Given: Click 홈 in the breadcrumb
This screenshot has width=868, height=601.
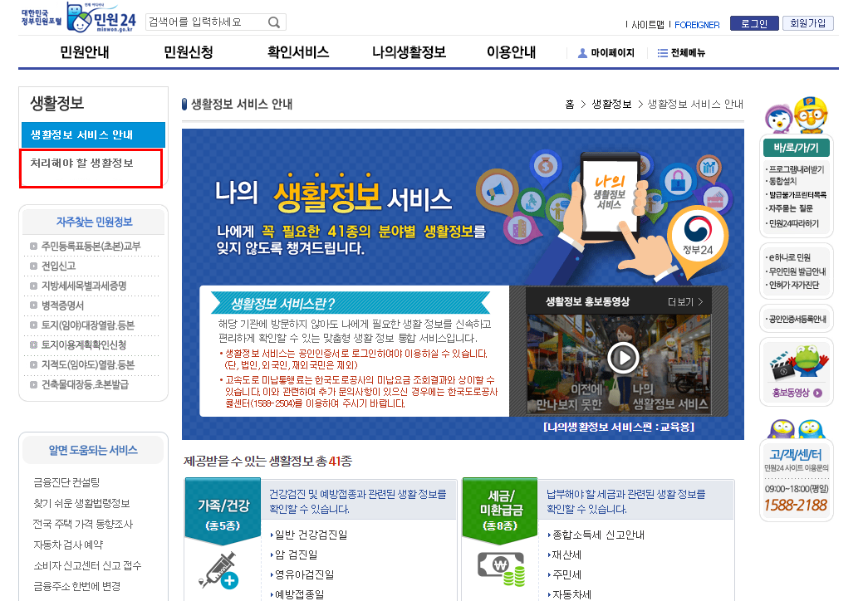Looking at the screenshot, I should pos(570,104).
